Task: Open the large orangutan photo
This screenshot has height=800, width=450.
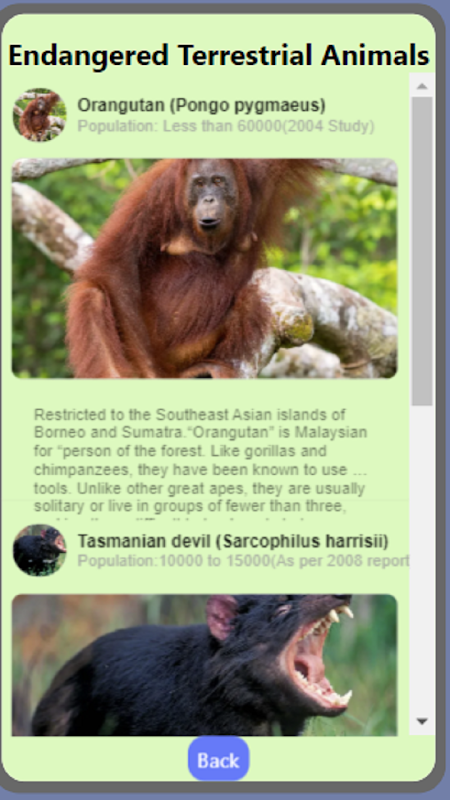Action: [x=205, y=268]
